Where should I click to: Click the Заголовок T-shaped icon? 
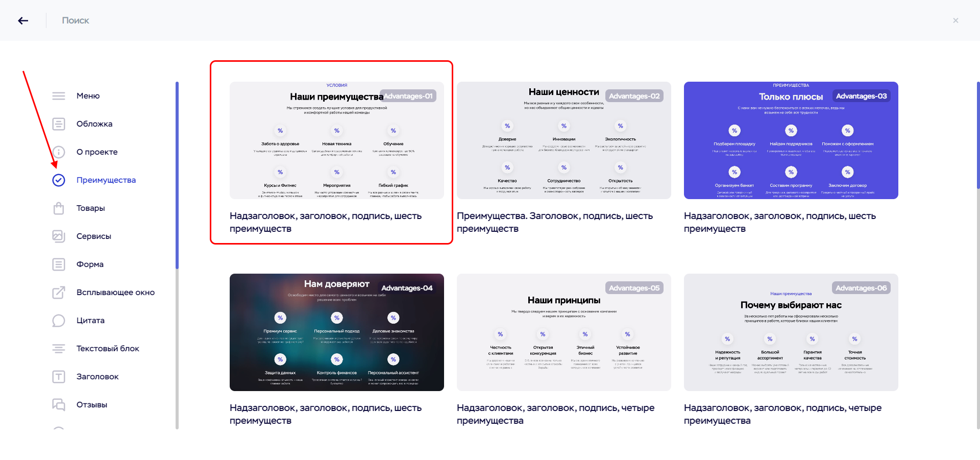(59, 377)
